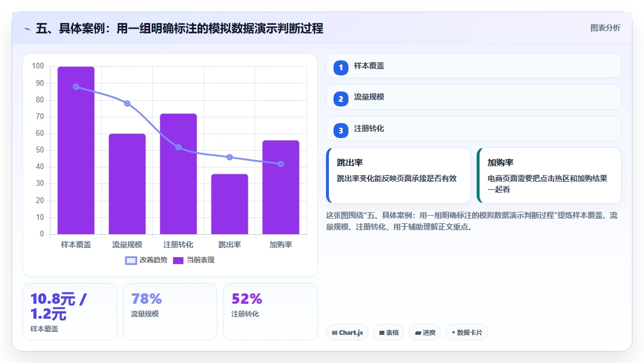The width and height of the screenshot is (644, 363).
Task: Click the 改善趋势 legend color box
Action: (131, 261)
